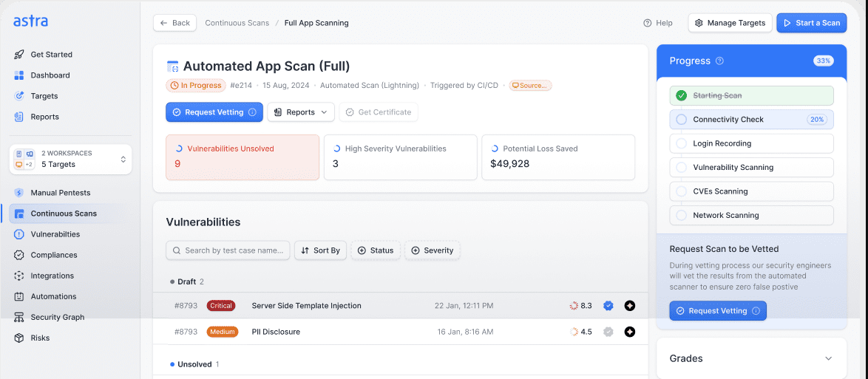The height and width of the screenshot is (379, 868).
Task: Click the Reports document icon in sidebar
Action: point(18,117)
